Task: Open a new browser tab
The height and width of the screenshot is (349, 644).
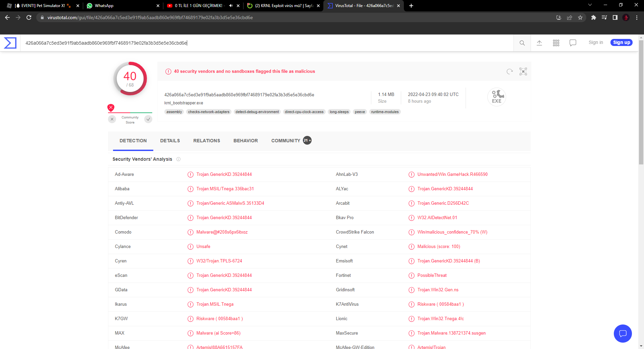Action: [411, 6]
